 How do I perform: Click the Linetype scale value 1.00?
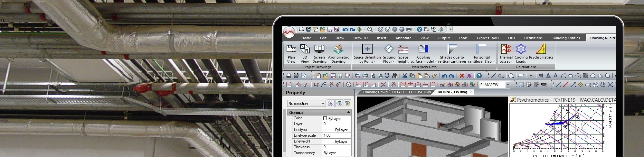pyautogui.click(x=336, y=135)
